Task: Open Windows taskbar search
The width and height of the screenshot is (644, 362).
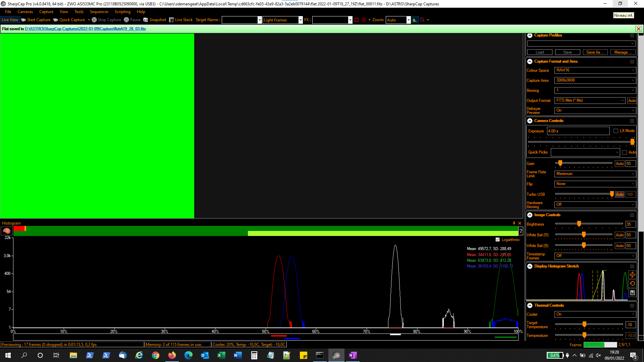Action: (24, 355)
